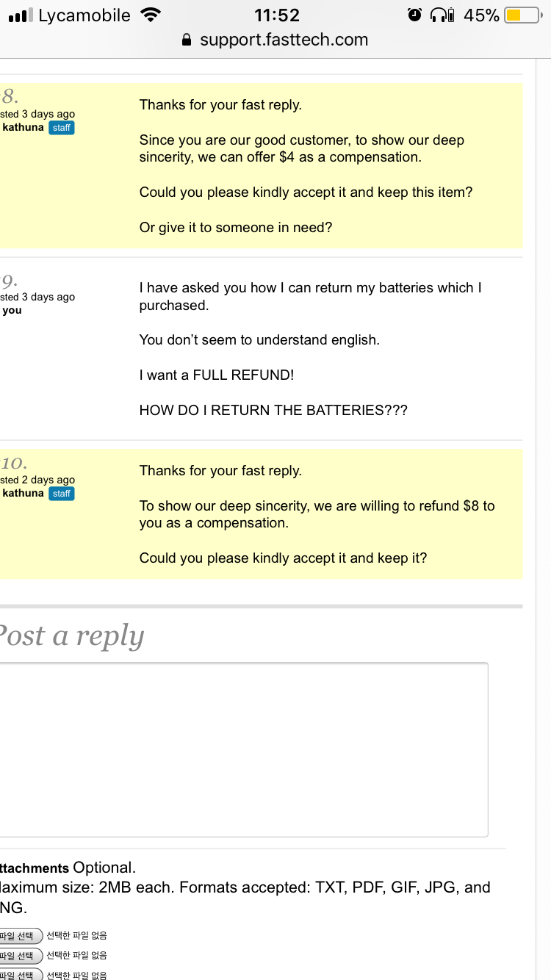Tap staff badge on post 8
551x980 pixels.
click(x=62, y=128)
